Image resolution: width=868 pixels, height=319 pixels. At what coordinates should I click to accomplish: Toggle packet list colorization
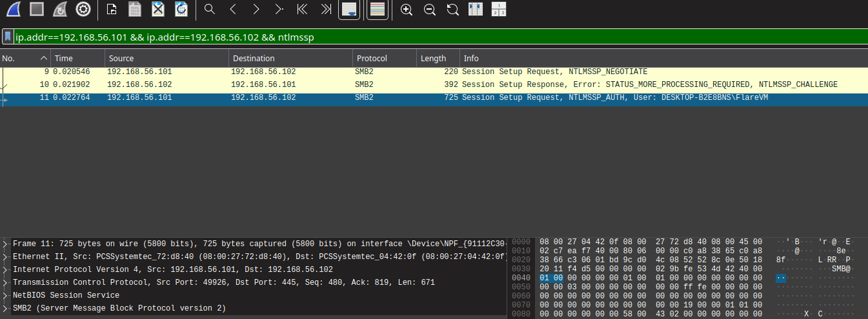click(378, 10)
